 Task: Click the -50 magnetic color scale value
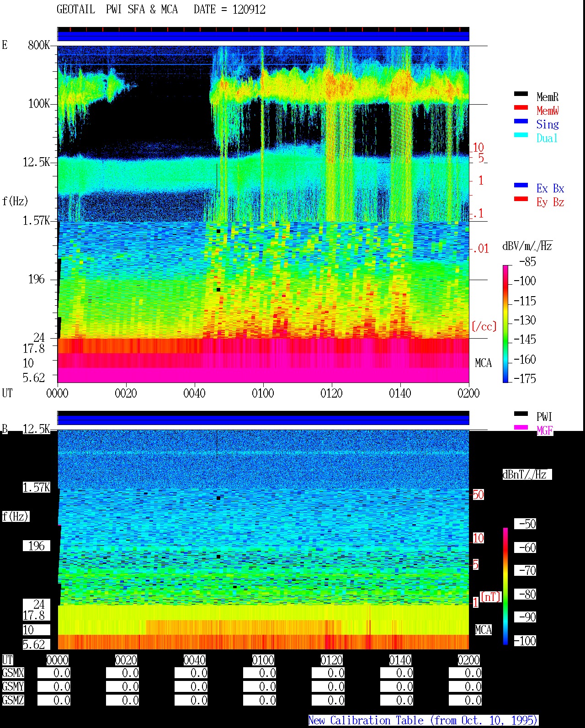click(x=526, y=524)
